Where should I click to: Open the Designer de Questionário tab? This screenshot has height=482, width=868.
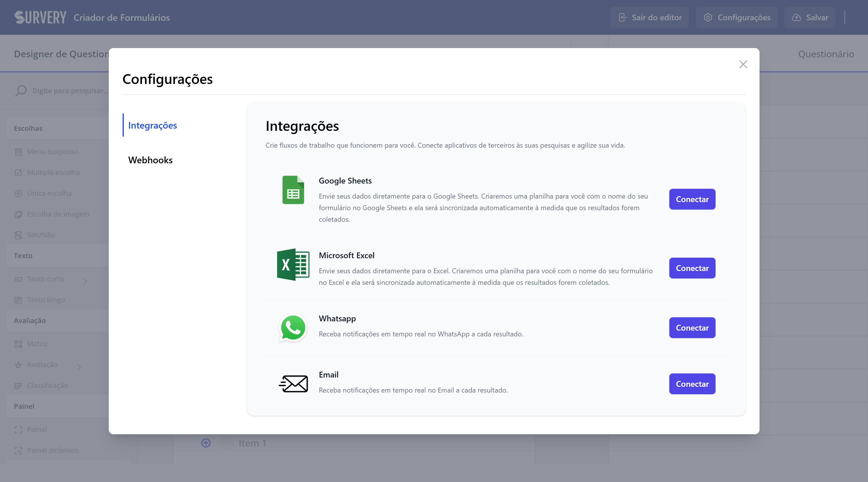61,54
